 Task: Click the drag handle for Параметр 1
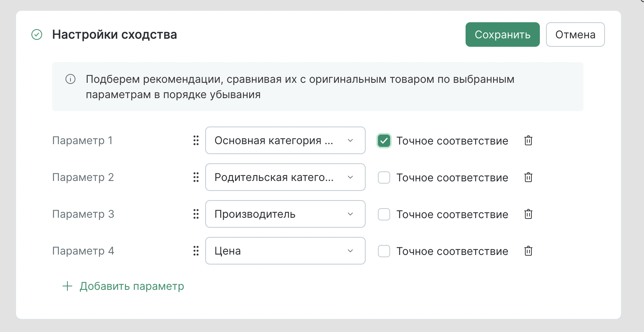pyautogui.click(x=196, y=140)
